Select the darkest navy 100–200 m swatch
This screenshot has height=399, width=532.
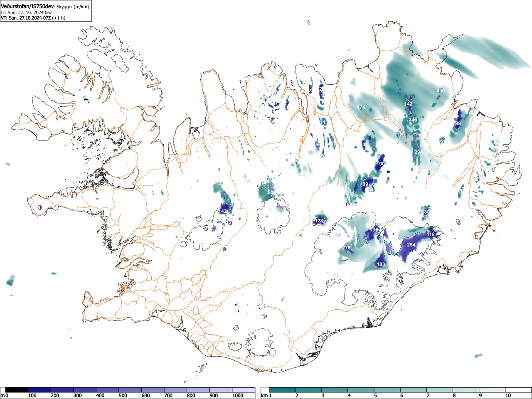(39, 390)
